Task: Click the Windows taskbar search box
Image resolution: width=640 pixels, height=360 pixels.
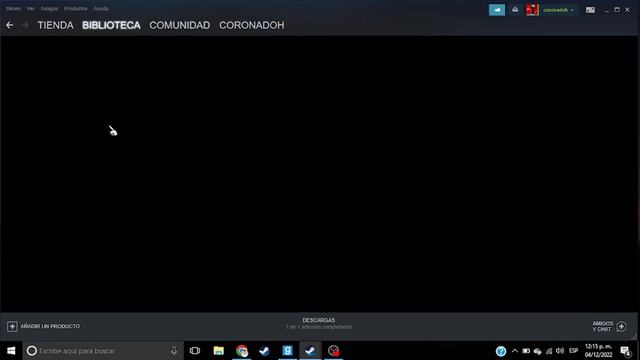Action: click(x=103, y=351)
